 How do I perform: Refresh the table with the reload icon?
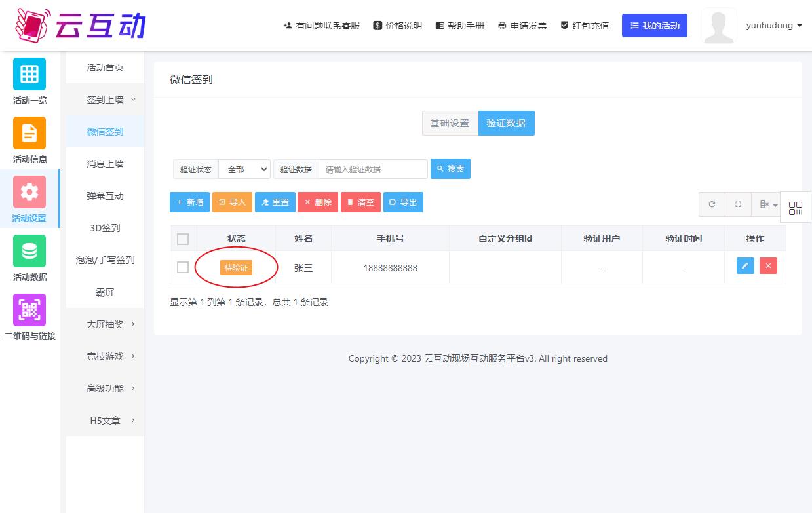point(712,204)
